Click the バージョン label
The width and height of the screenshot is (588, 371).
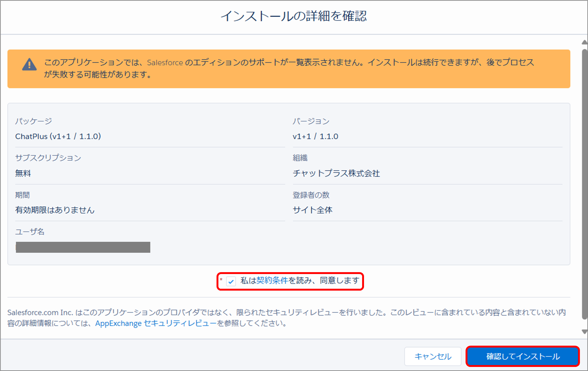click(x=311, y=121)
